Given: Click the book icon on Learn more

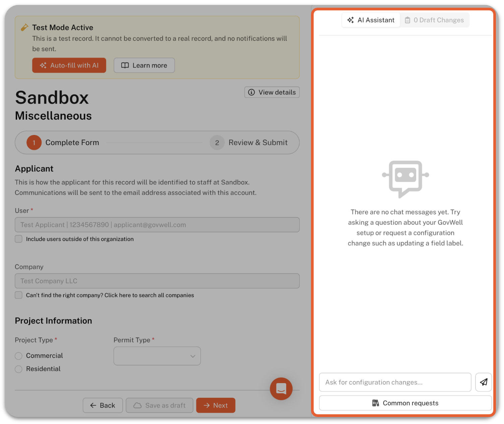Looking at the screenshot, I should point(125,65).
